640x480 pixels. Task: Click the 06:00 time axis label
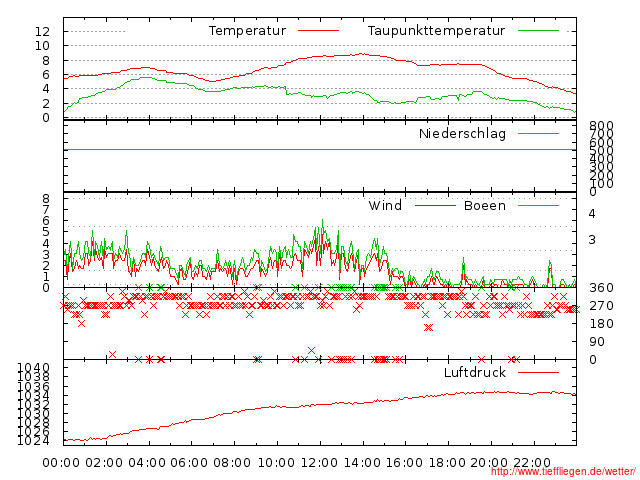(189, 463)
